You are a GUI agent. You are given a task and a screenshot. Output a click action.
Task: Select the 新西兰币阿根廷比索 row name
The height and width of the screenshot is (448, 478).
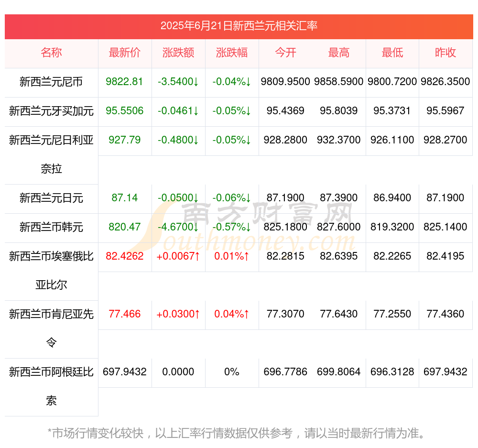pyautogui.click(x=51, y=386)
